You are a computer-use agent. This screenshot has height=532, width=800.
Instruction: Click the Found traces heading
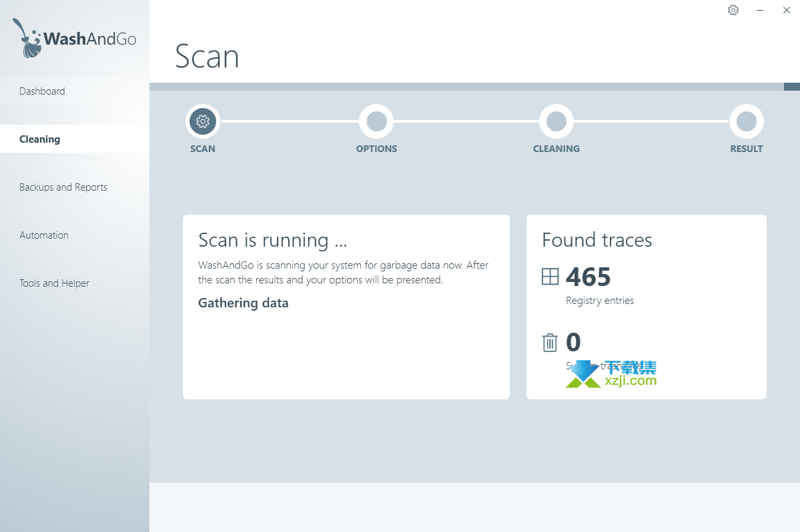[597, 240]
